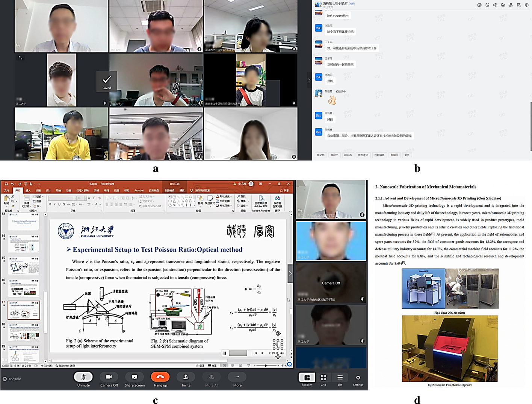Select the 'just suggestion' chat message
This screenshot has height=404, width=532.
(338, 15)
